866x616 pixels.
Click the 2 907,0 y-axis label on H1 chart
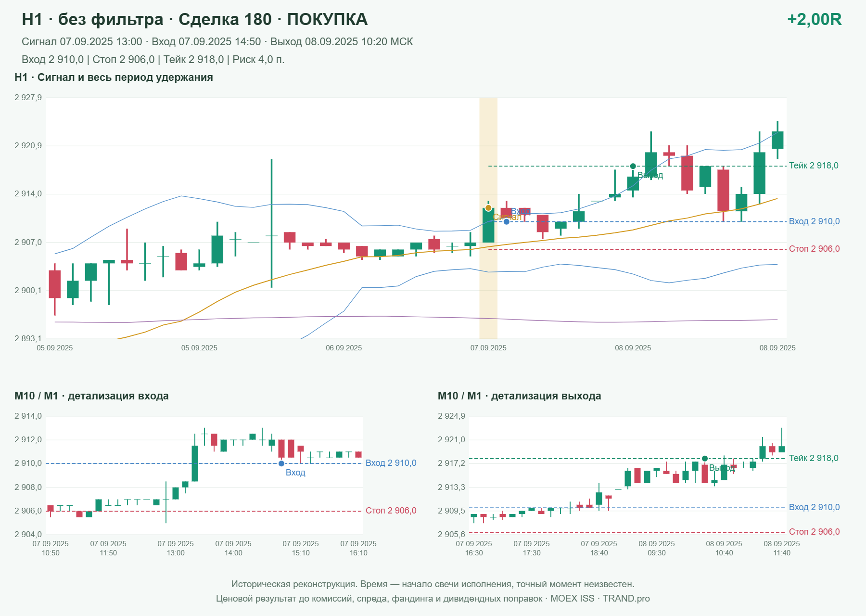pos(28,243)
